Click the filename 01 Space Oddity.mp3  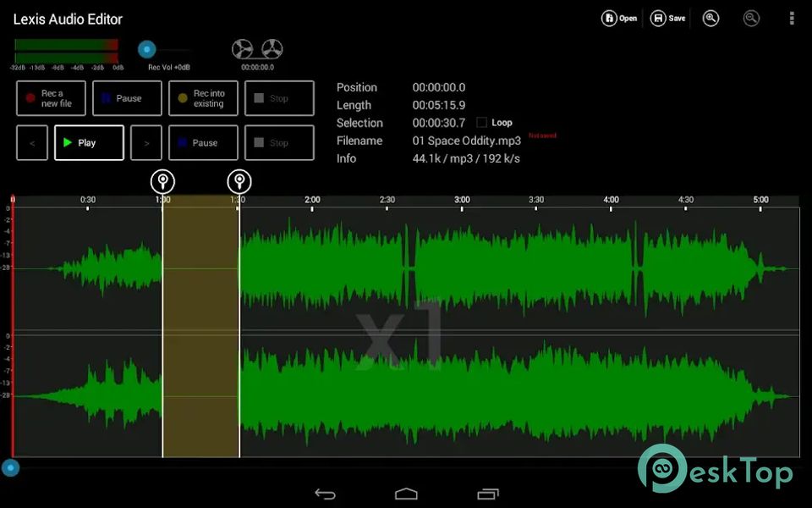pos(467,141)
